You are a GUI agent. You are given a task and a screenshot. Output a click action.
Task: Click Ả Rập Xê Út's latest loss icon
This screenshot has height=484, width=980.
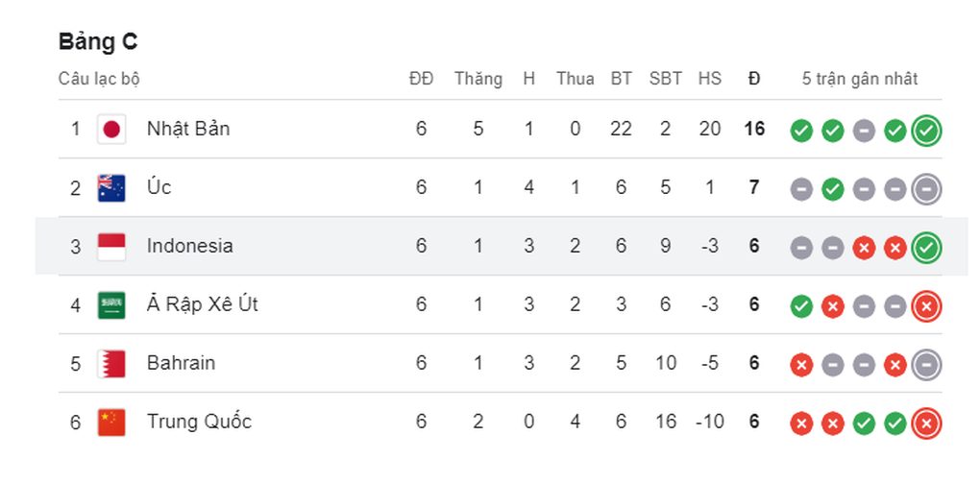pyautogui.click(x=926, y=306)
